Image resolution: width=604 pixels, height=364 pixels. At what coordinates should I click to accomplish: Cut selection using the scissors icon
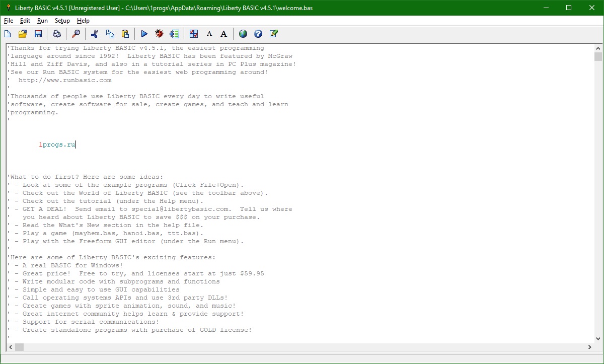(x=94, y=34)
